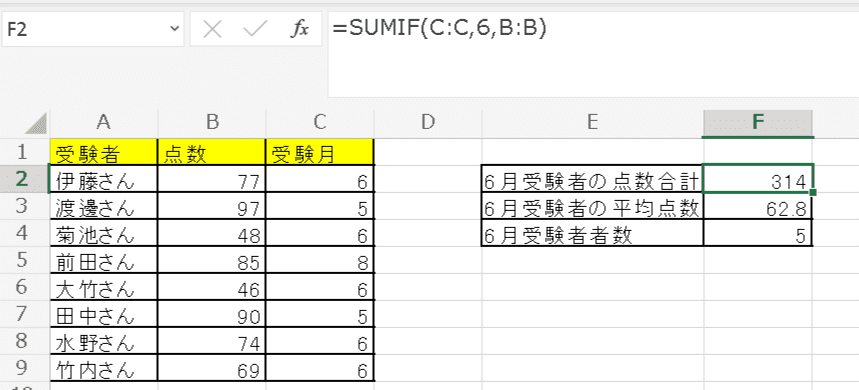Click the Select All corner triangle
This screenshot has height=390, width=859.
click(36, 125)
